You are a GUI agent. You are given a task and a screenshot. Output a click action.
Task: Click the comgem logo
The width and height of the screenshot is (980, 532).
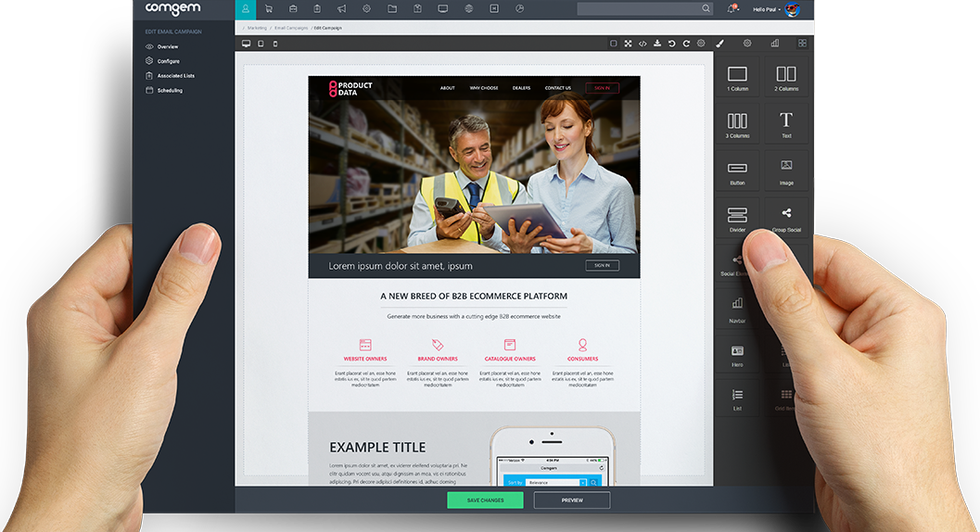tap(173, 8)
